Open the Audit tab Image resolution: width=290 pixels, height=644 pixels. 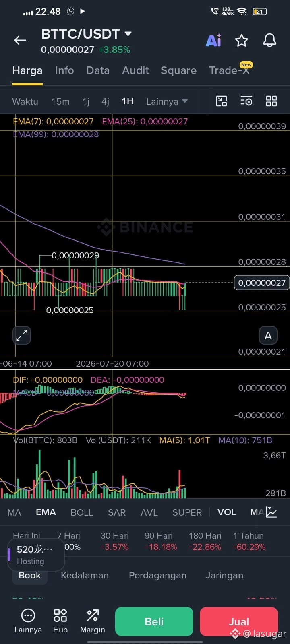tap(135, 70)
